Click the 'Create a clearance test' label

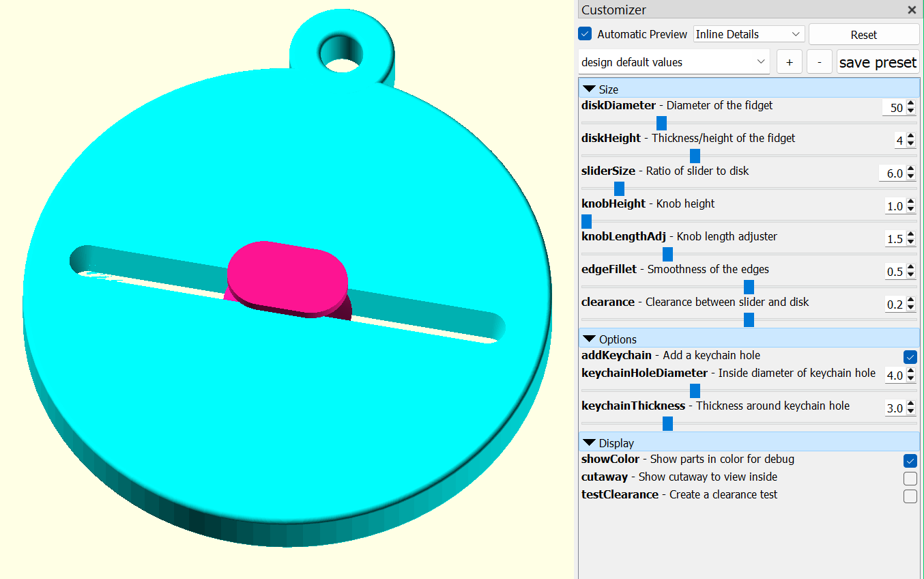pyautogui.click(x=723, y=494)
